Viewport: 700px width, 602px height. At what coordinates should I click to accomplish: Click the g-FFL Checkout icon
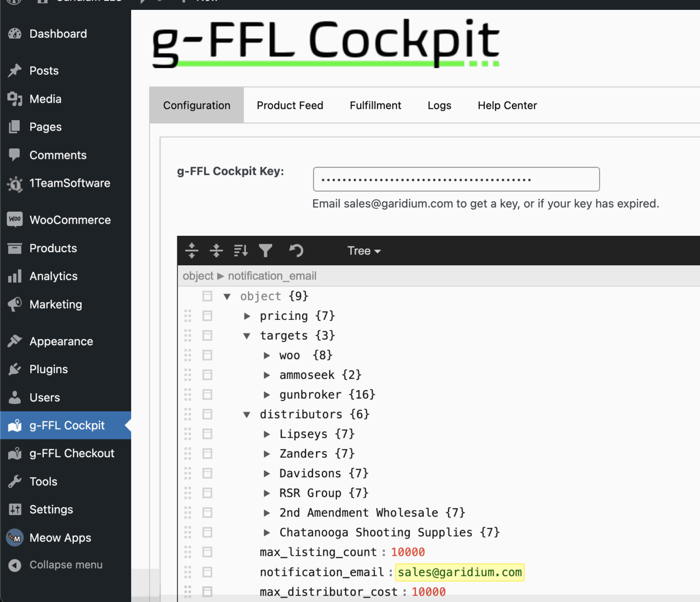(x=15, y=453)
